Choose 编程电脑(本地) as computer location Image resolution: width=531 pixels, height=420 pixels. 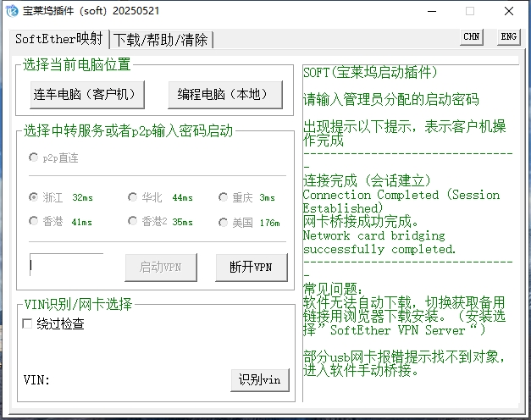pos(224,94)
